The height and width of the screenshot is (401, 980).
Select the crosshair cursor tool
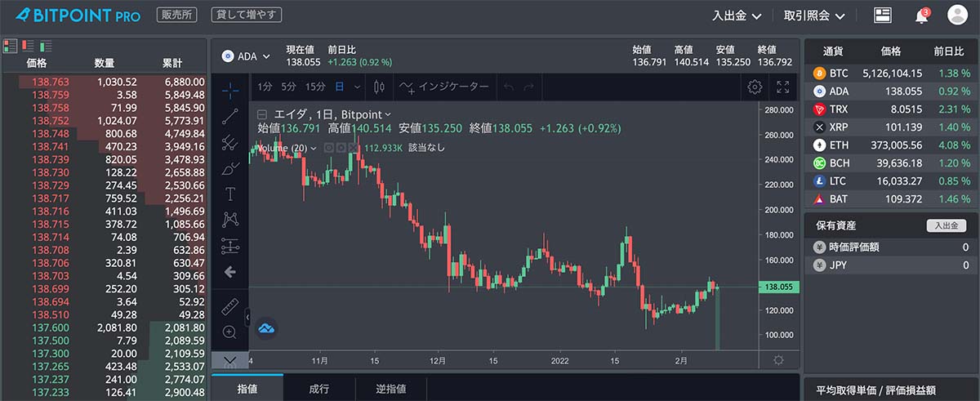tap(230, 89)
